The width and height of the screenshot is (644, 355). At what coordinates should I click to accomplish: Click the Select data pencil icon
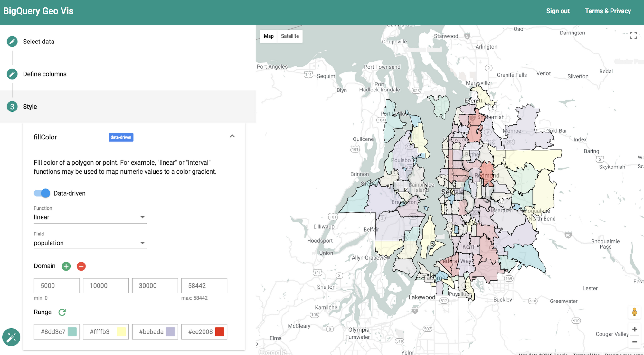coord(12,42)
